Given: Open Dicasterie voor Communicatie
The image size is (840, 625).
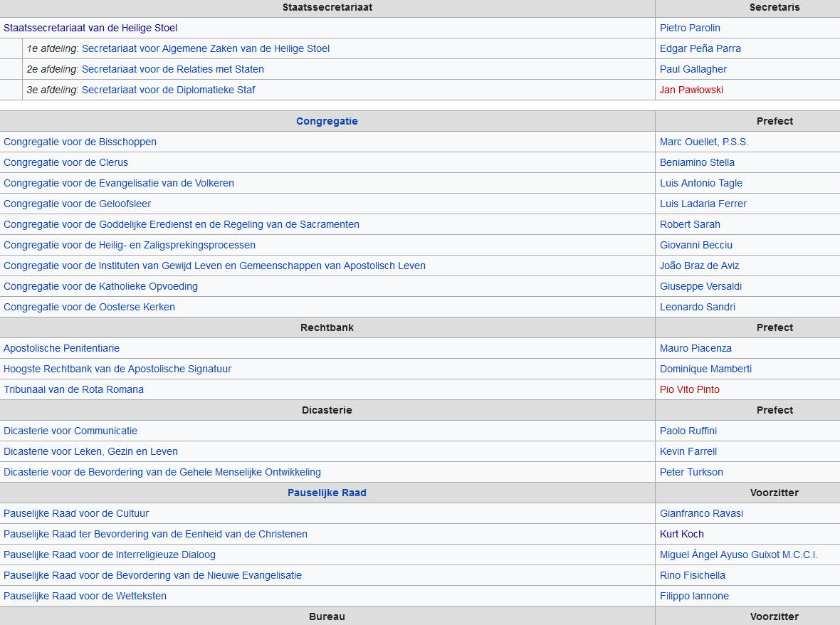Looking at the screenshot, I should pos(70,431).
